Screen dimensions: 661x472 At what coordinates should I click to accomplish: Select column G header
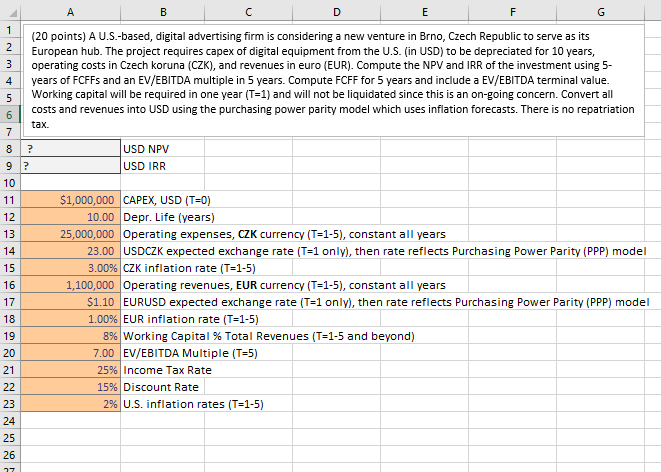click(x=601, y=12)
